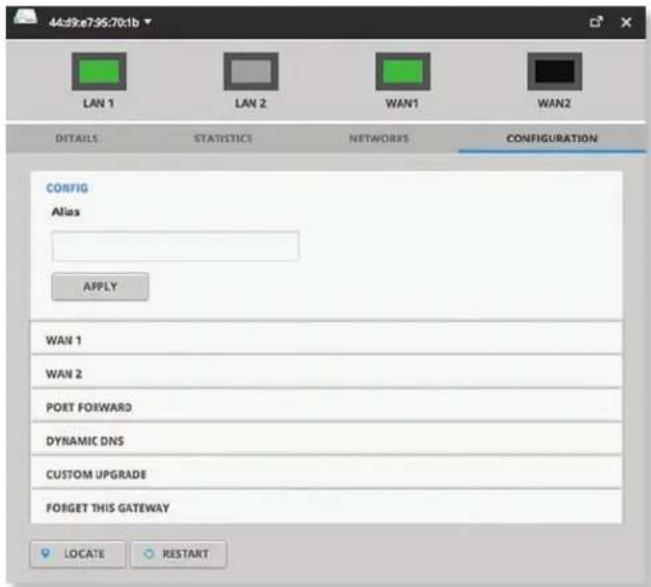The width and height of the screenshot is (651, 587).
Task: Expand the Forget This Gateway section
Action: [326, 508]
